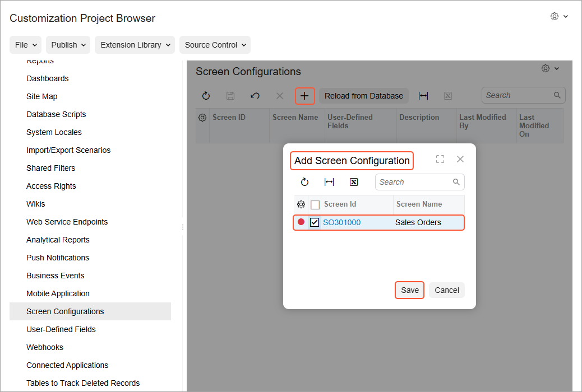
Task: Click the plus icon to add a screen
Action: 304,96
